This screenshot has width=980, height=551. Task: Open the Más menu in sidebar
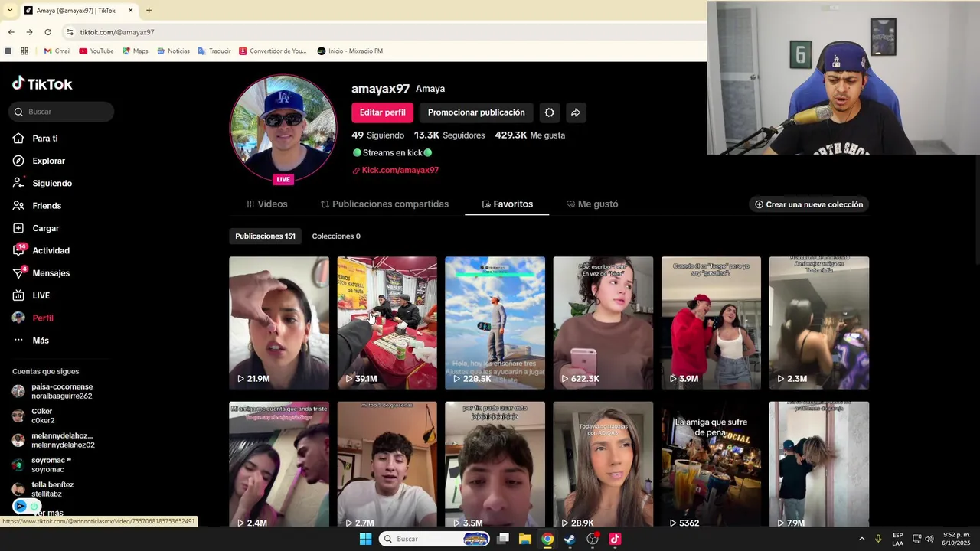[x=31, y=341]
